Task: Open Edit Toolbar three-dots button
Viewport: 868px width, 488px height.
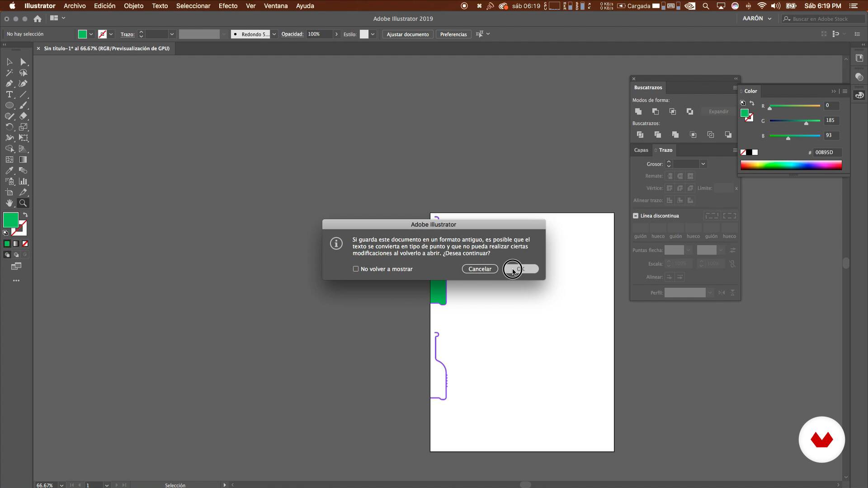Action: click(x=16, y=281)
